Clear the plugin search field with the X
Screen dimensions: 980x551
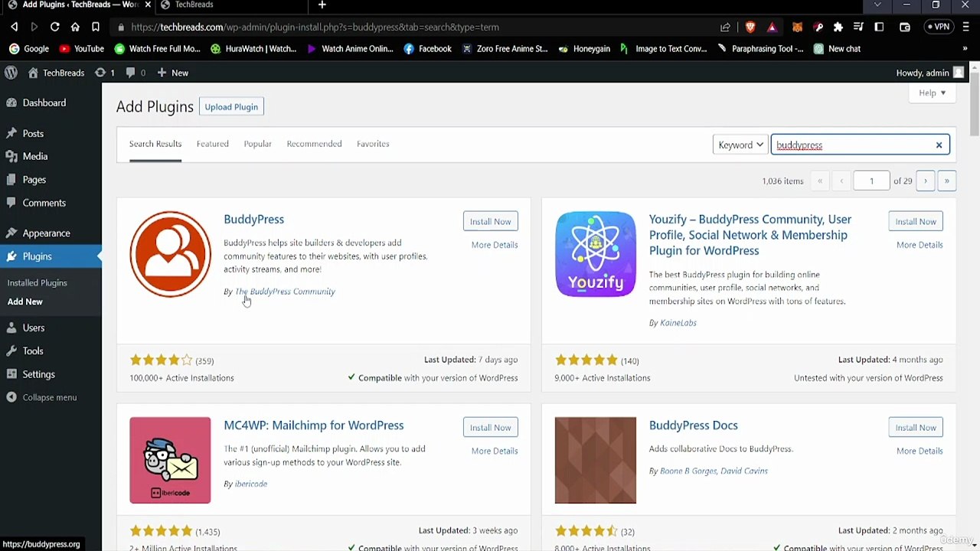pos(939,145)
